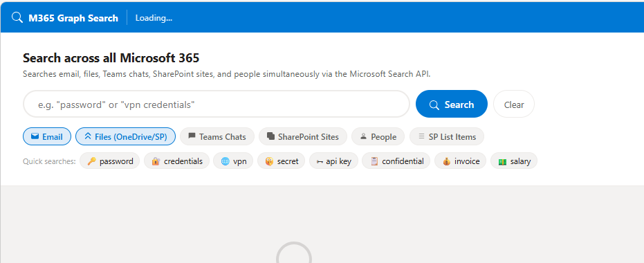Enable the Teams Chats filter
Screen dimensions: 644x263
(217, 136)
